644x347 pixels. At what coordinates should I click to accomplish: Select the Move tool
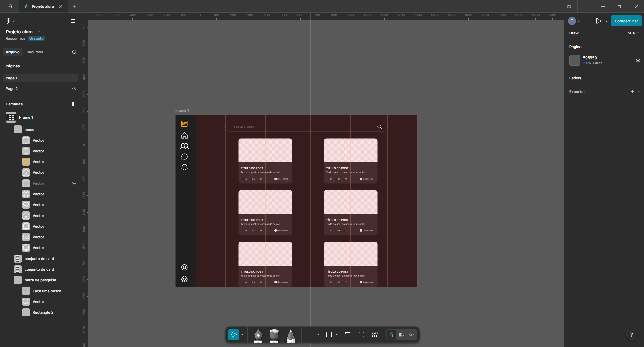point(233,335)
